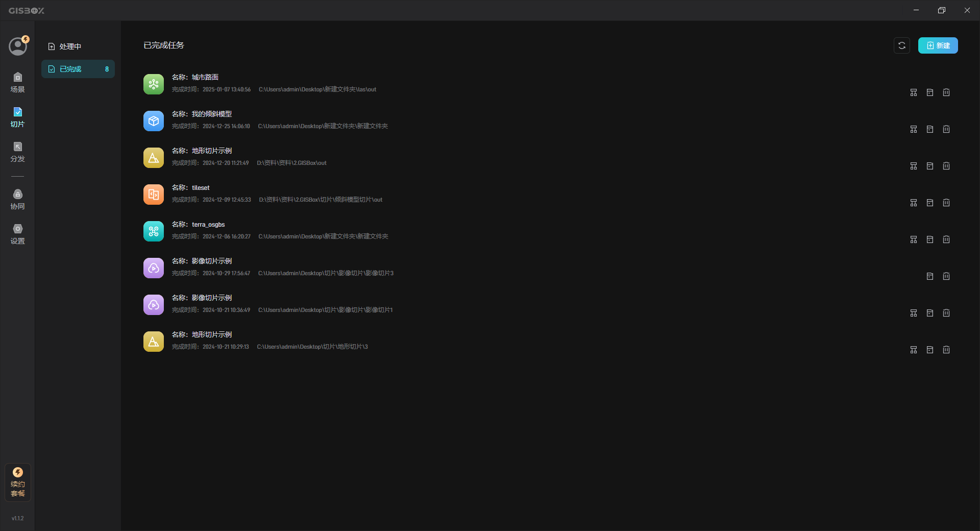Click the green 城市路面 point cloud thumbnail
This screenshot has width=980, height=531.
(154, 84)
